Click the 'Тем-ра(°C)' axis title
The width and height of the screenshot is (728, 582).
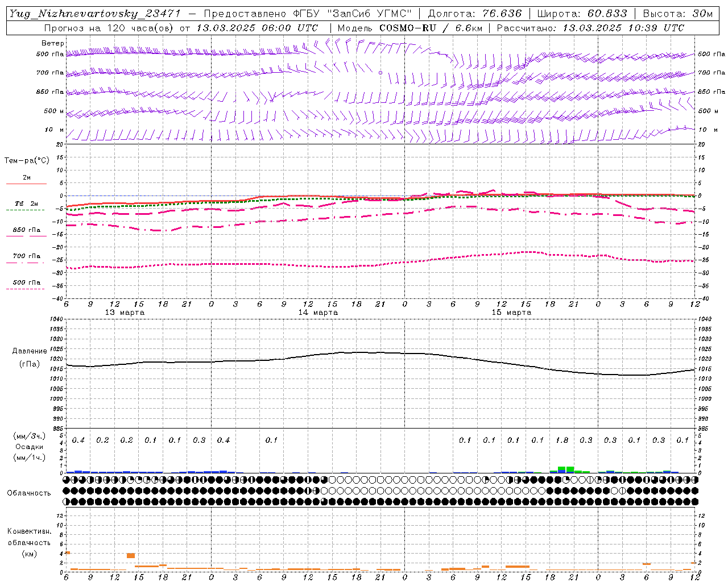click(27, 161)
